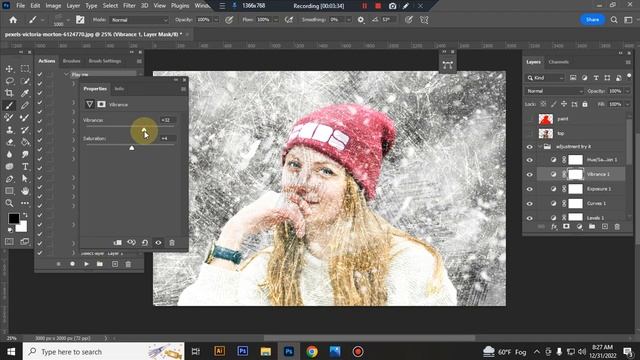Screen dimensions: 640x360
Task: Select the Move tool
Action: [9, 69]
